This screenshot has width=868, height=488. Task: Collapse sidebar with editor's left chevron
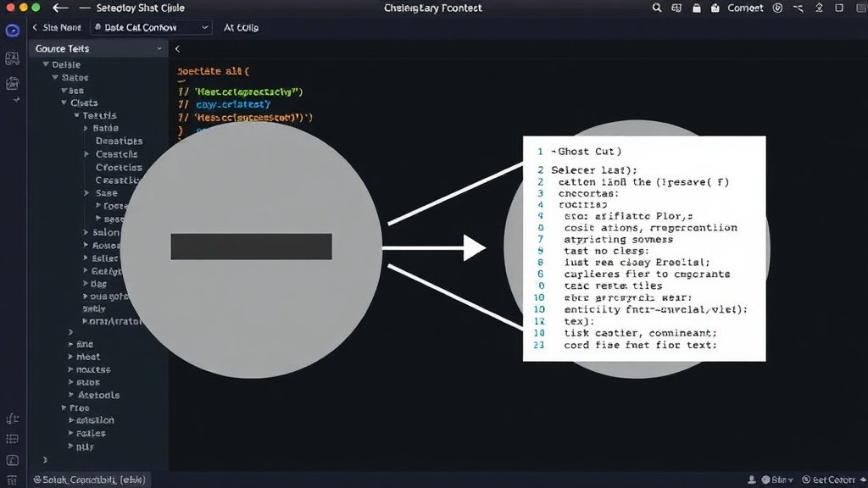click(178, 48)
